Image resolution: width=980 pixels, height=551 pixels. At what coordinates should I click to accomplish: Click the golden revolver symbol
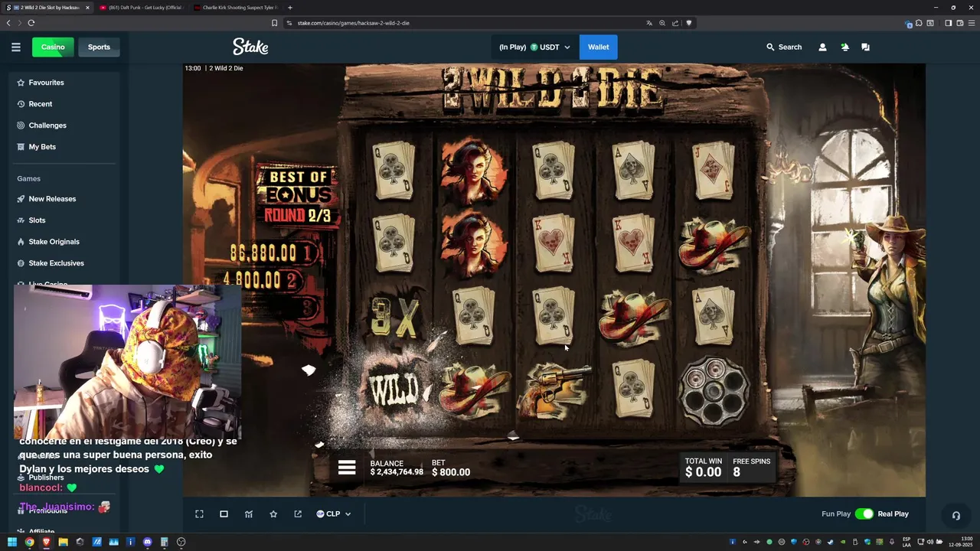(x=554, y=390)
